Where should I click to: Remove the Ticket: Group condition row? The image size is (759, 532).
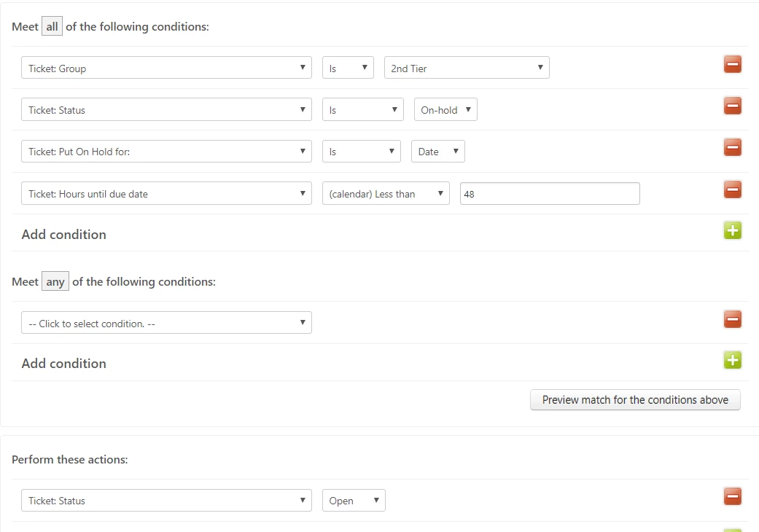tap(733, 65)
